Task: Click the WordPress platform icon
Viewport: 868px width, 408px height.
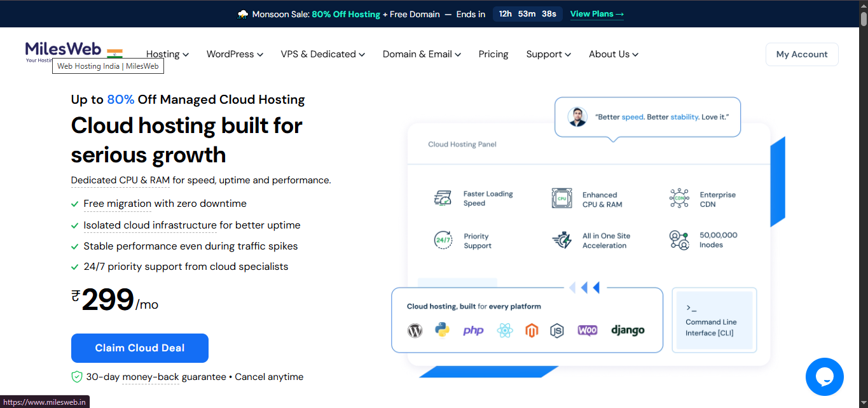Action: click(x=415, y=330)
